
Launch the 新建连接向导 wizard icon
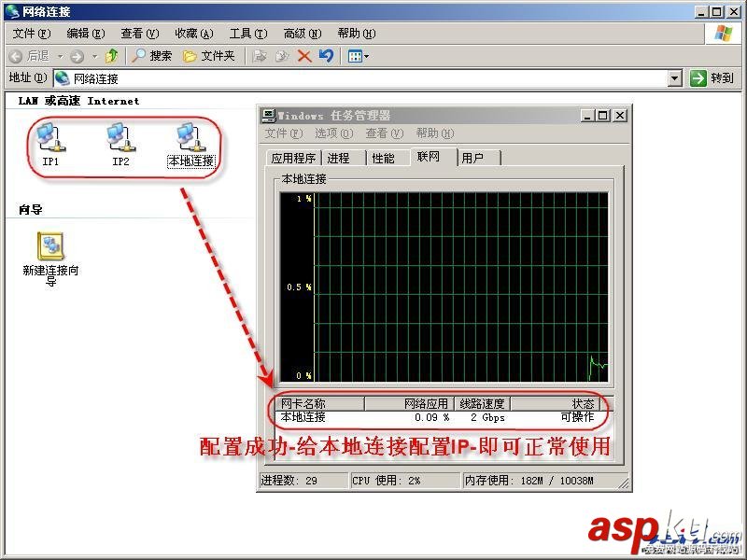point(50,259)
